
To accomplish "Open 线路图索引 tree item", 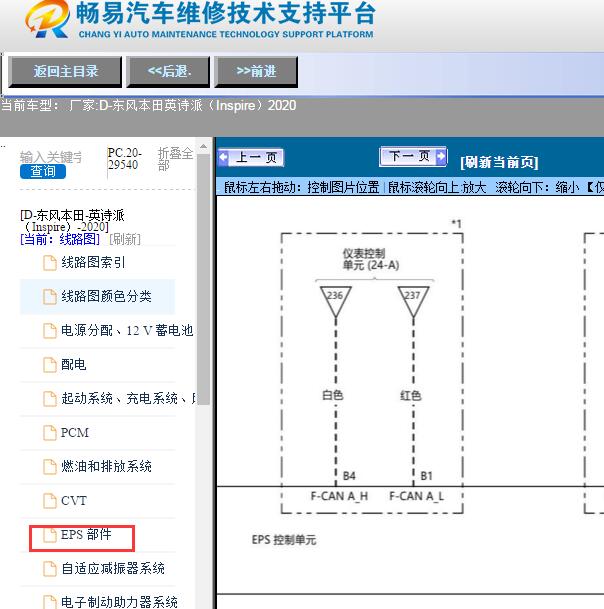I will 93,263.
